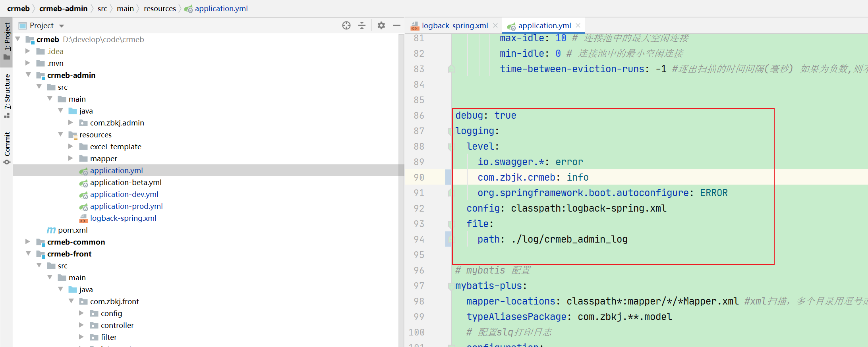The image size is (868, 347).
Task: Click the typeAliasesPackage line in editor
Action: click(x=569, y=317)
